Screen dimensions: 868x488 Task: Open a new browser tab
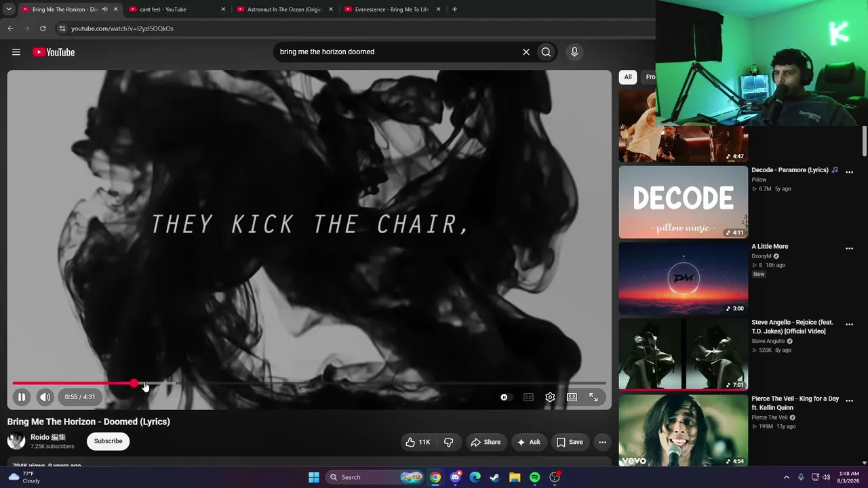coord(454,9)
